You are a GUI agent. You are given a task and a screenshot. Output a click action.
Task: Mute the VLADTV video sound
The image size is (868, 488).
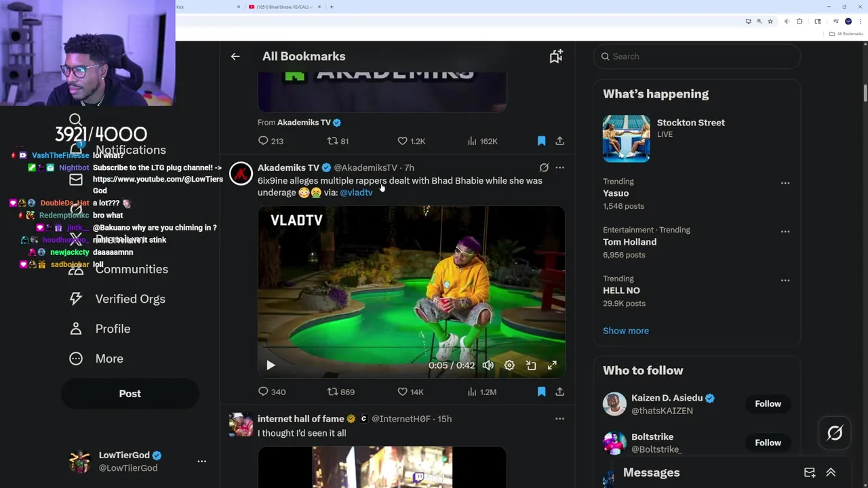point(488,365)
